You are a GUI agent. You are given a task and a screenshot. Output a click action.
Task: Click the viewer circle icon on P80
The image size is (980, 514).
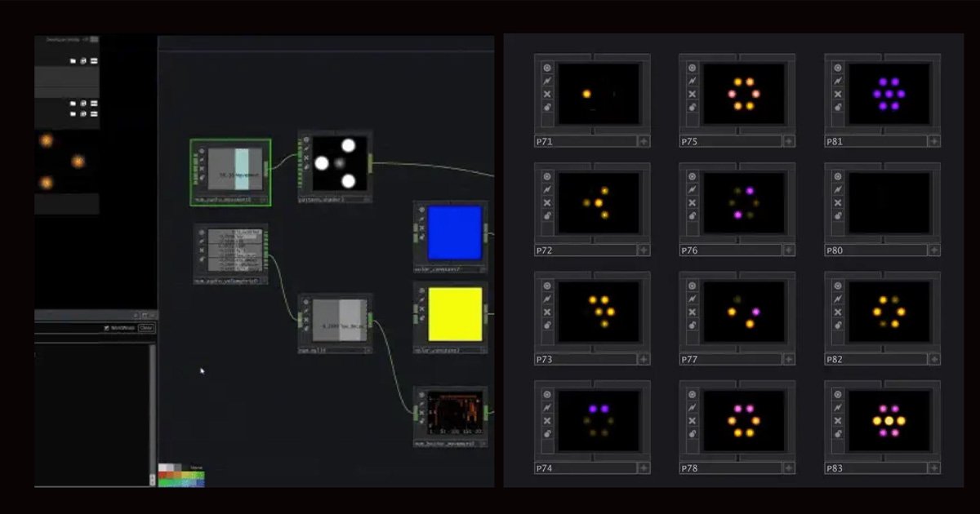[x=838, y=176]
